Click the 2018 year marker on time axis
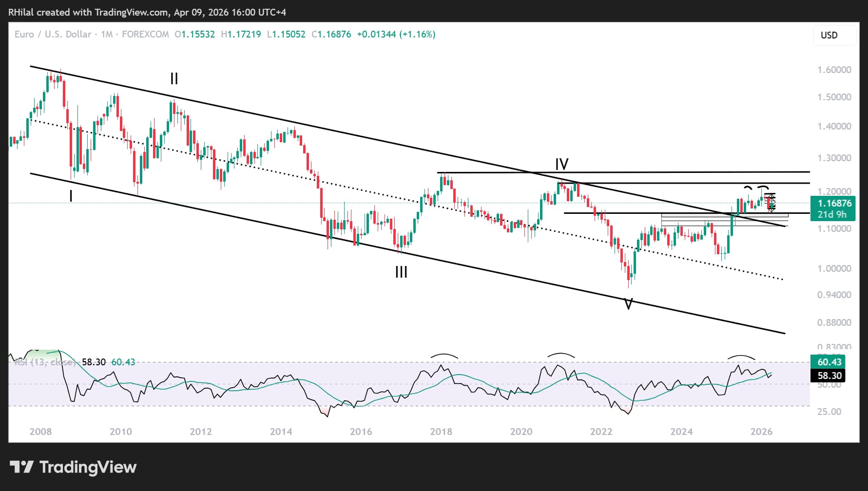Screen dimensions: 868x491 441,432
